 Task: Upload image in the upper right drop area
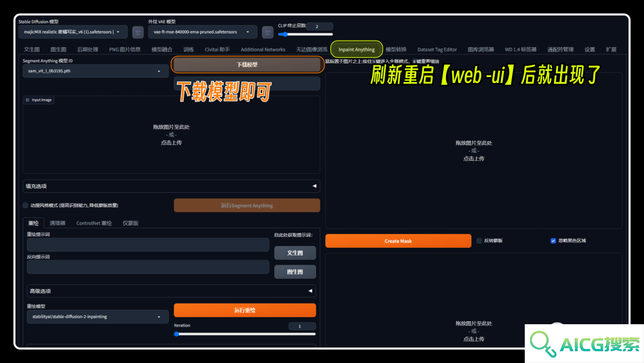click(x=473, y=150)
